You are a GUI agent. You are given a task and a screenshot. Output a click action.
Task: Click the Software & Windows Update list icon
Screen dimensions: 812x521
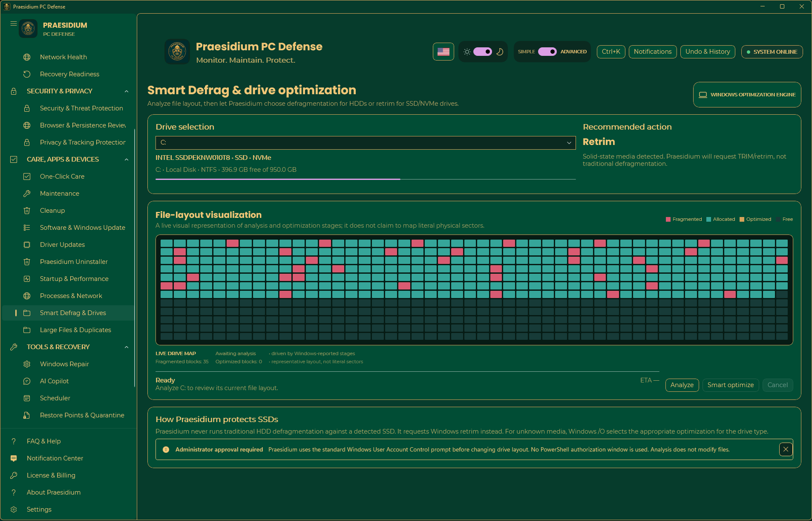click(27, 228)
